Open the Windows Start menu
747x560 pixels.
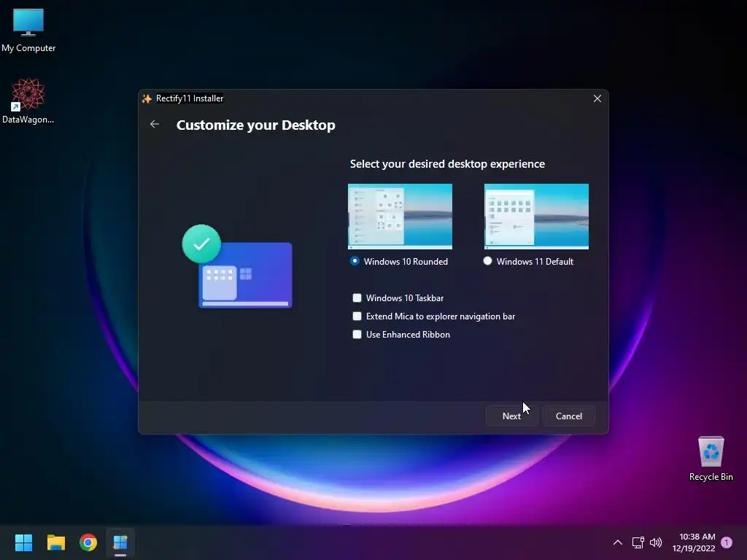click(23, 542)
